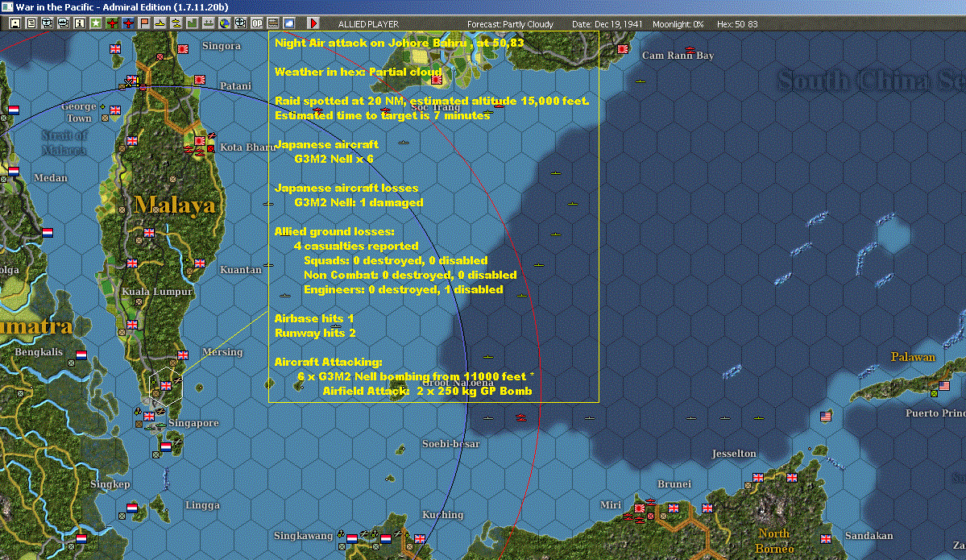The image size is (966, 560).
Task: Select the British flag base at Kuching
Action: [420, 538]
